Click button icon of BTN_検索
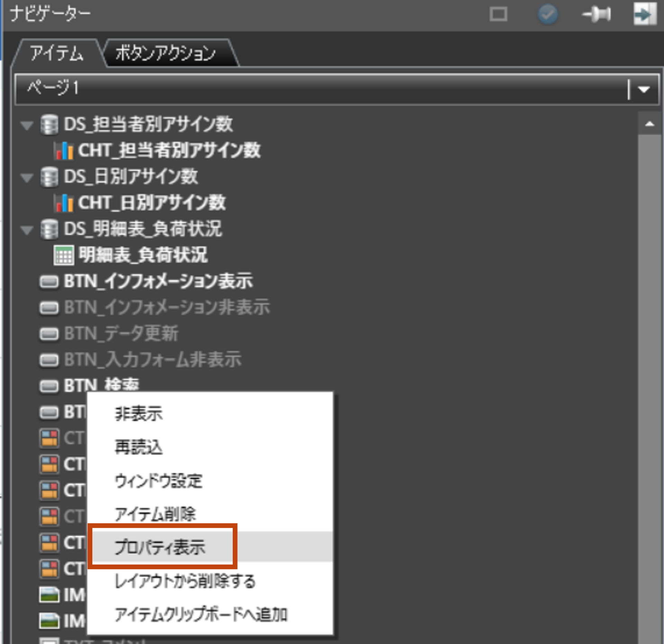This screenshot has width=664, height=644. [49, 386]
